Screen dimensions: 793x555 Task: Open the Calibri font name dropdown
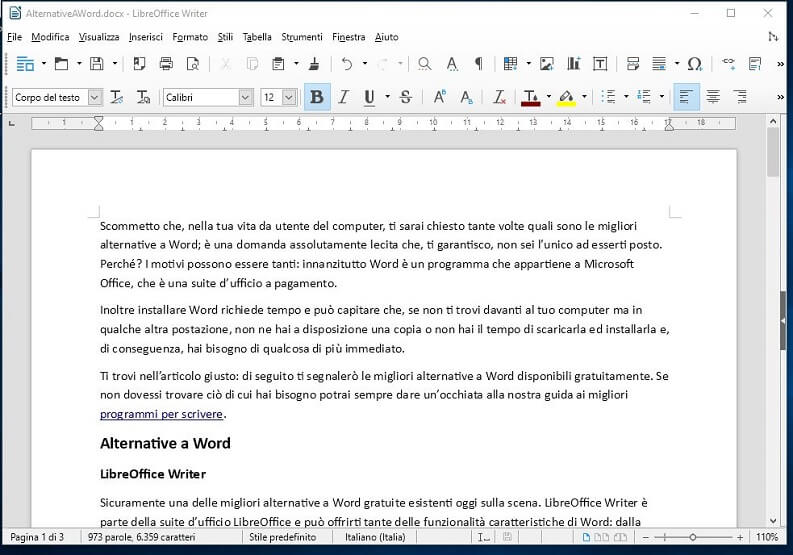pos(245,97)
